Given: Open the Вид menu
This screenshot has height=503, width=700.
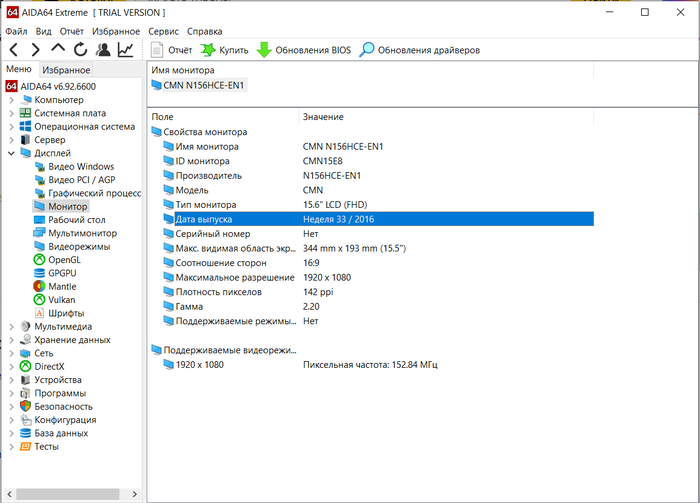Looking at the screenshot, I should 43,31.
